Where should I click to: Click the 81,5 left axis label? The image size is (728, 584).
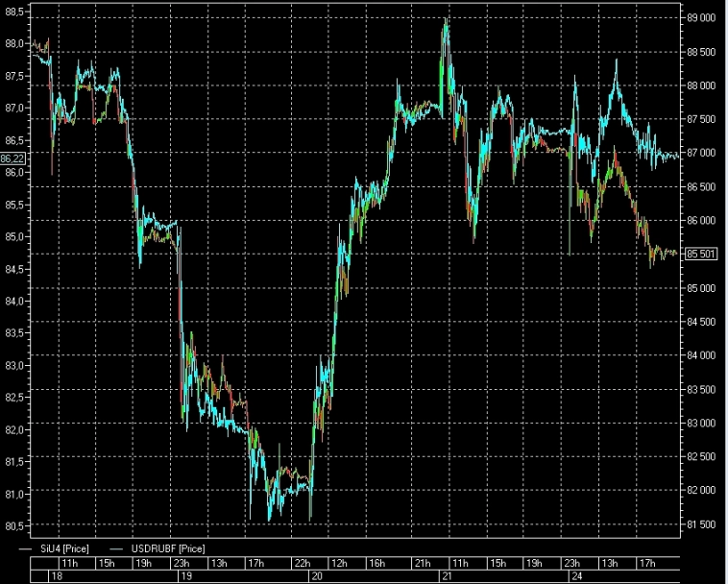click(14, 462)
